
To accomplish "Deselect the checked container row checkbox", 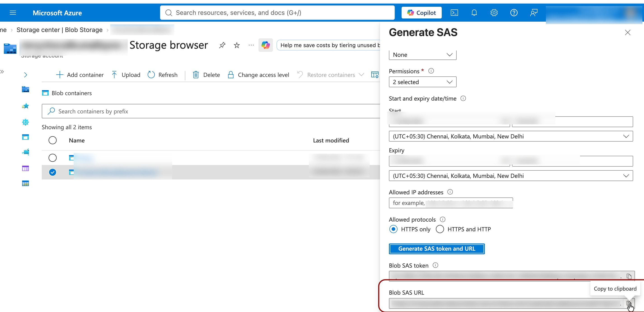I will tap(53, 172).
